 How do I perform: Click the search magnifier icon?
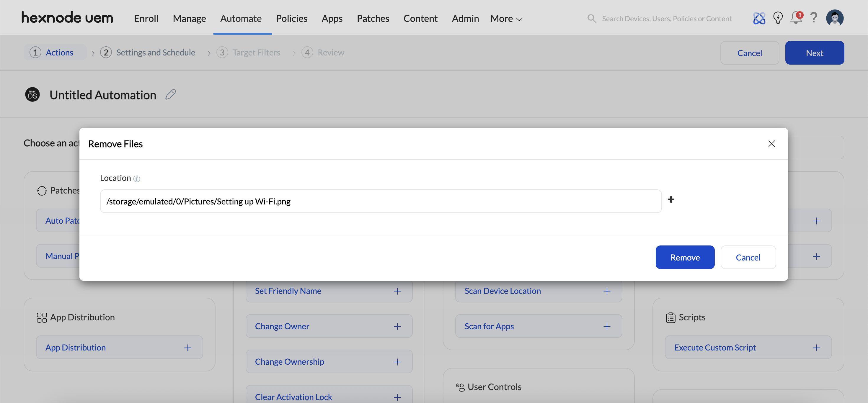(x=591, y=19)
